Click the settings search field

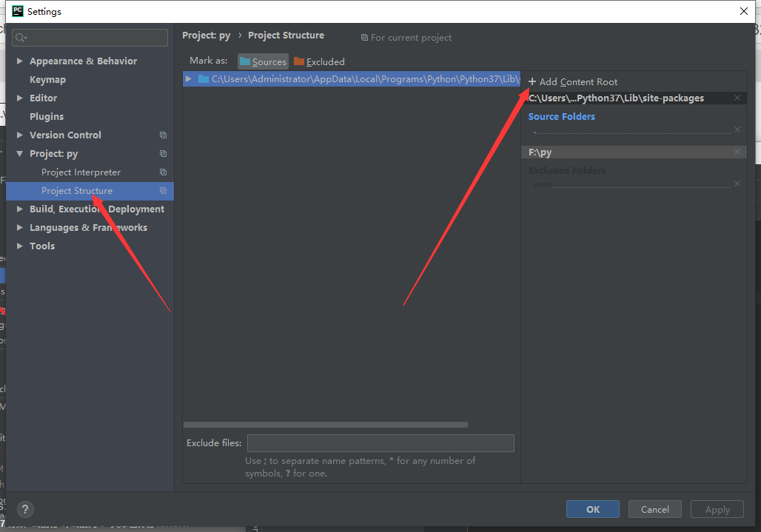[x=90, y=38]
